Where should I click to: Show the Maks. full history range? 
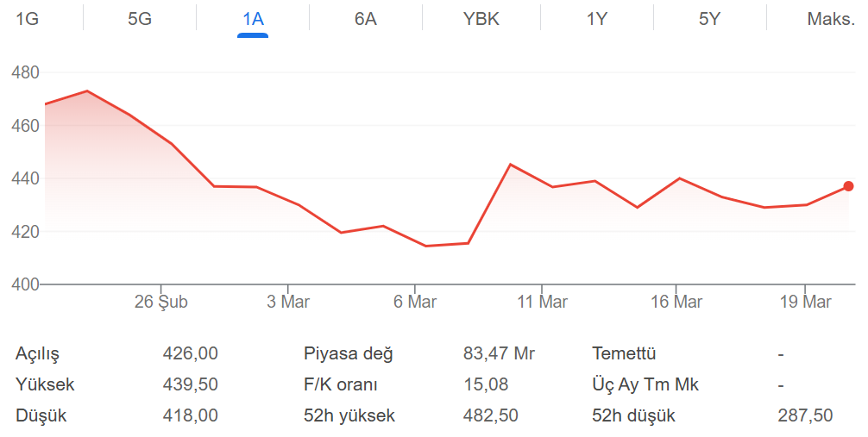830,19
